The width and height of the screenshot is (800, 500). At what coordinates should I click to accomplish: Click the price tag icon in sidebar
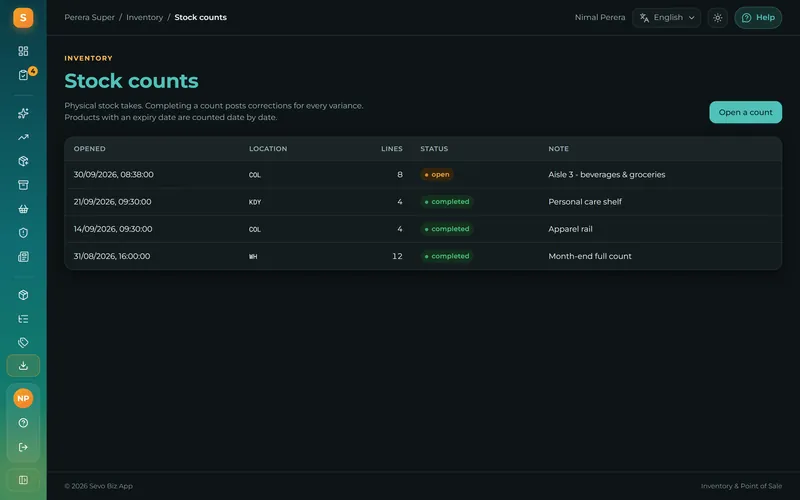(x=23, y=342)
